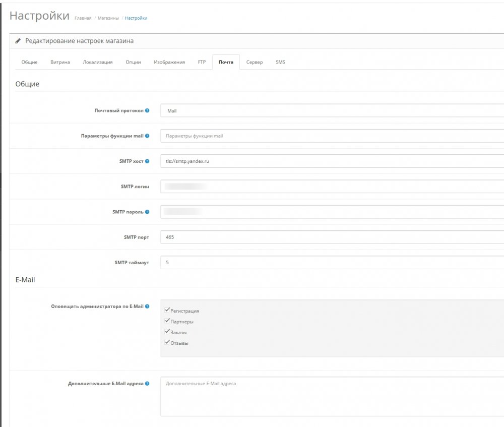Click the E-Mail section heading
Screen dimensions: 504x427
pos(25,280)
